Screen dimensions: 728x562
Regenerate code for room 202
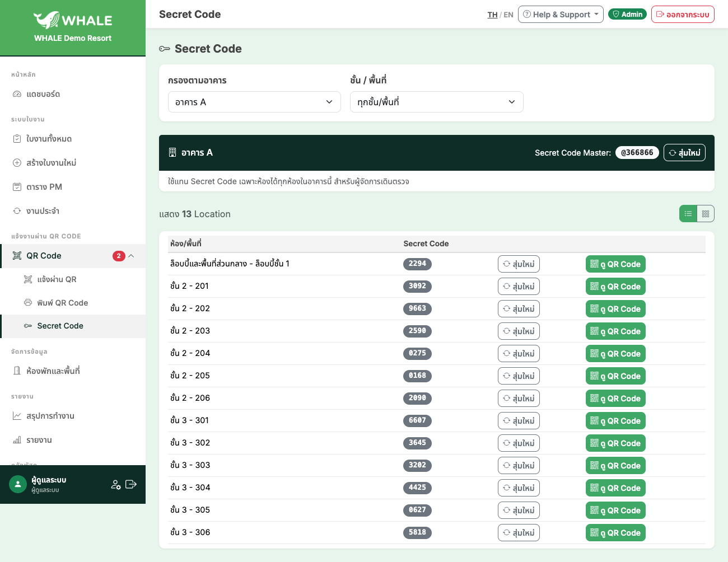519,309
